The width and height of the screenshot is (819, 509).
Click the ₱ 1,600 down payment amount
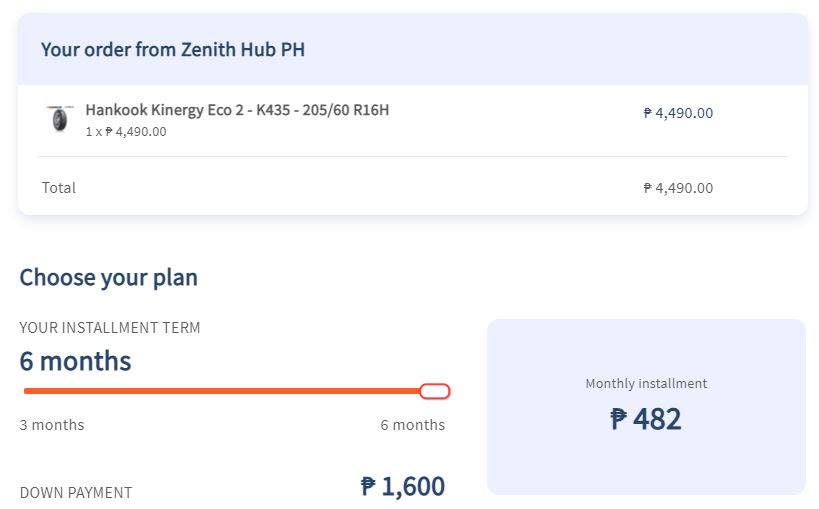pyautogui.click(x=402, y=487)
